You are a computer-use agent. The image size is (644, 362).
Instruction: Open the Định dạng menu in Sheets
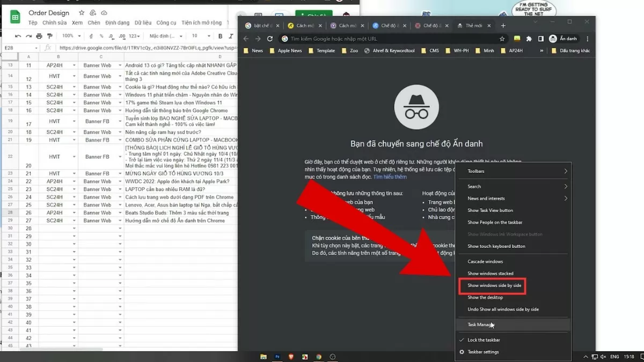coord(117,23)
